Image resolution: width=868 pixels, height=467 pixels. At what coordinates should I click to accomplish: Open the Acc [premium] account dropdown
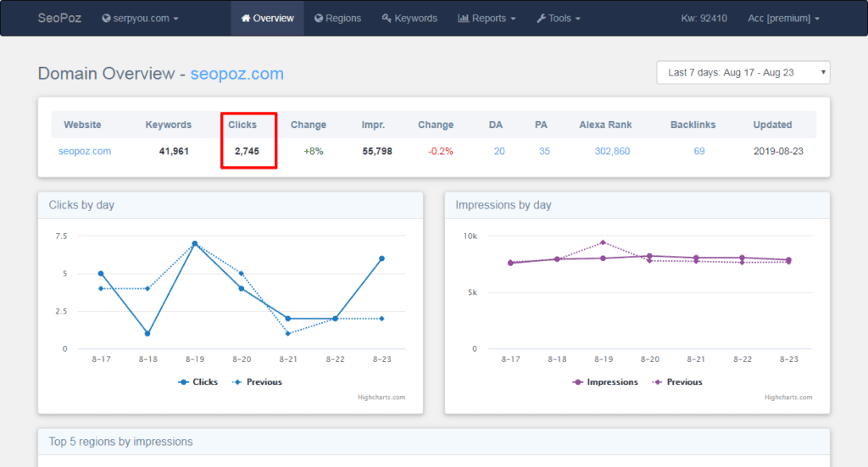[x=783, y=19]
